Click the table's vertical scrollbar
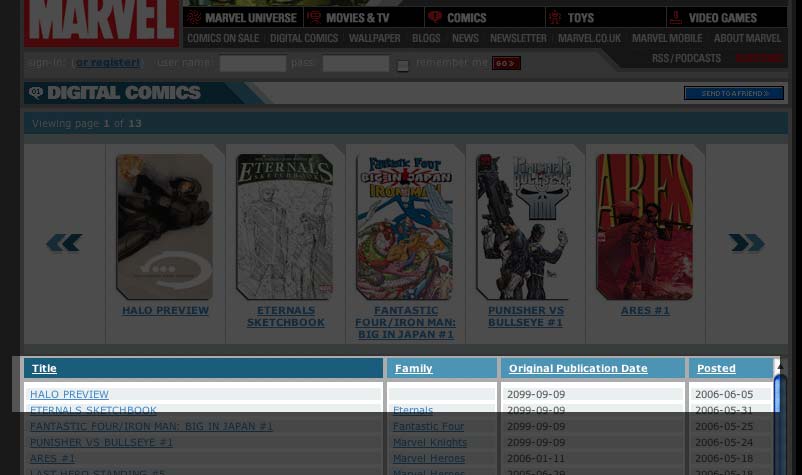Image resolution: width=802 pixels, height=475 pixels. [780, 420]
